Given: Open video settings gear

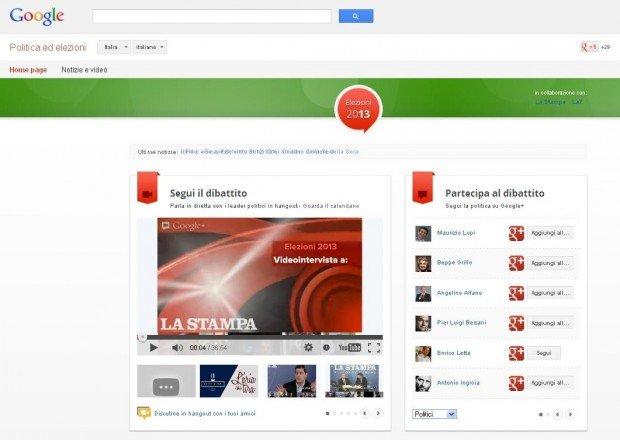Looking at the screenshot, I should coord(308,347).
